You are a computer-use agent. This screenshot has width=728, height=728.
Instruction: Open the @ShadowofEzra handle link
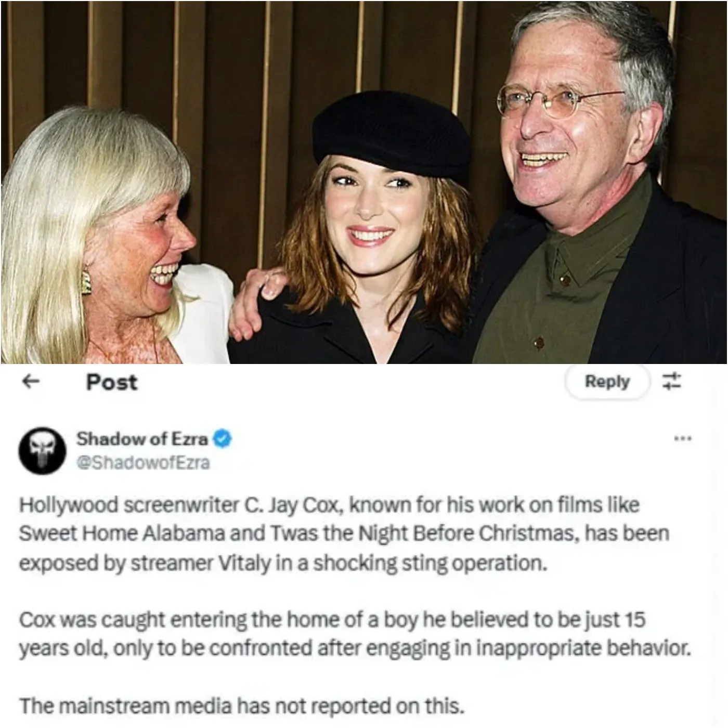143,462
